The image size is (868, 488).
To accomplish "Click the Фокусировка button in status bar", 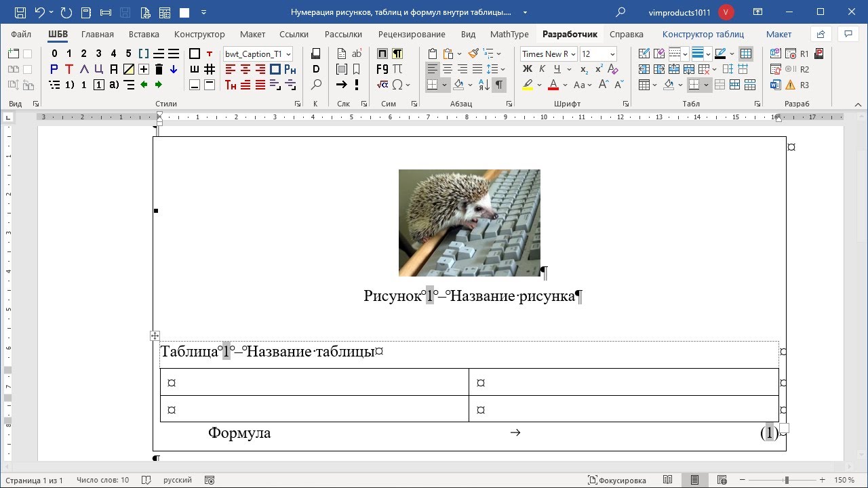I will [616, 480].
